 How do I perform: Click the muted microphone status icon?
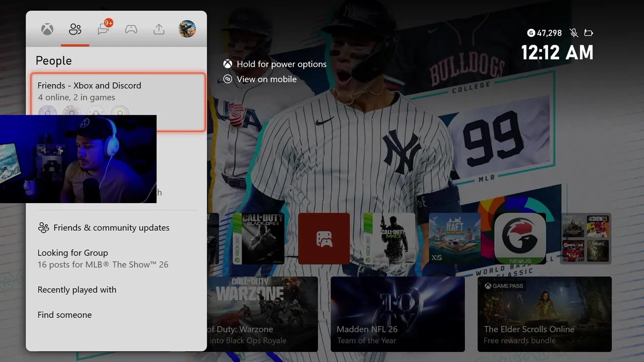(x=574, y=33)
